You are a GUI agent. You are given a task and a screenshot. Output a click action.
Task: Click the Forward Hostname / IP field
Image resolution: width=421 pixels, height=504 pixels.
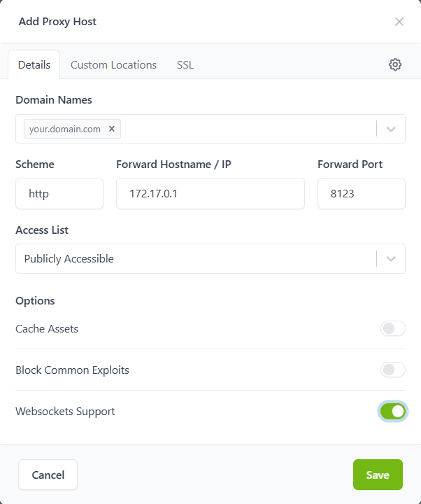(x=210, y=194)
